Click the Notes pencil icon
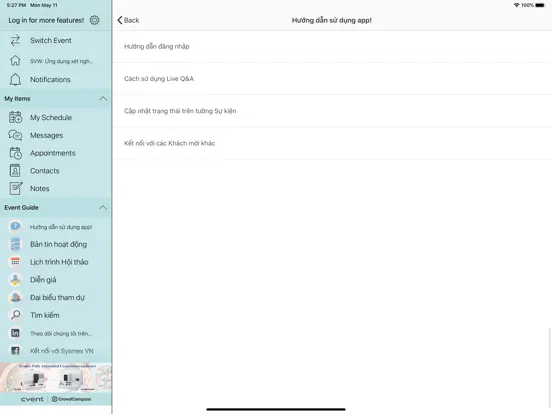Viewport: 552px width, 414px height. click(x=16, y=188)
